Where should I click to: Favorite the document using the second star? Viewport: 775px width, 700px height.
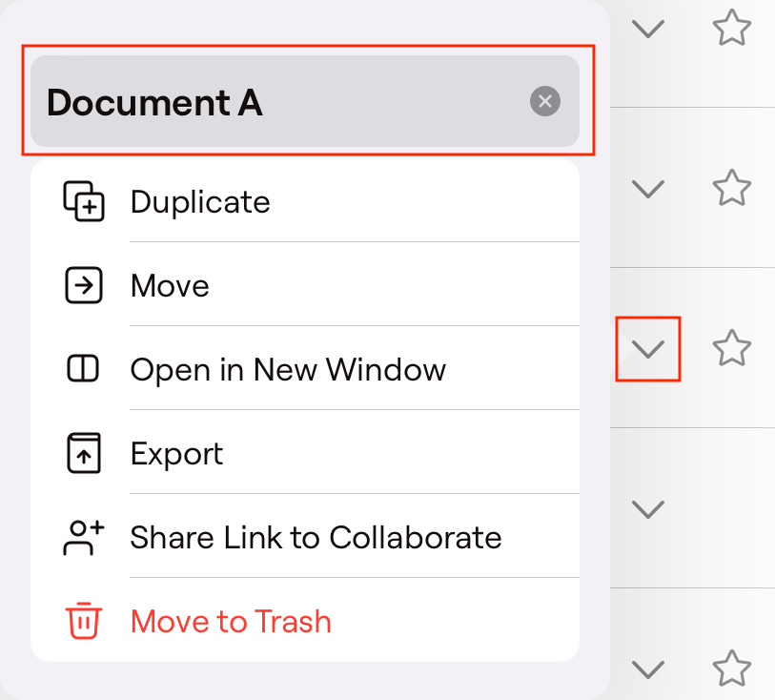point(732,189)
